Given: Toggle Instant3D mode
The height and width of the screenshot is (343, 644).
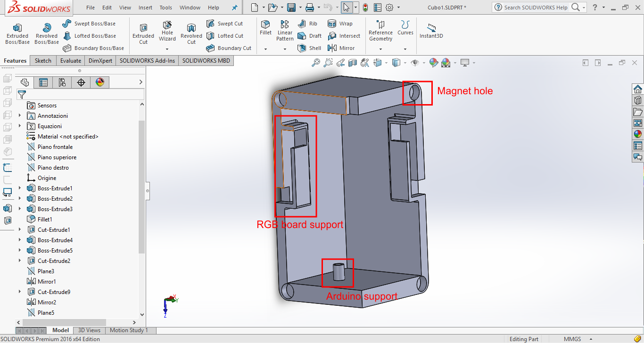Looking at the screenshot, I should coord(431,31).
